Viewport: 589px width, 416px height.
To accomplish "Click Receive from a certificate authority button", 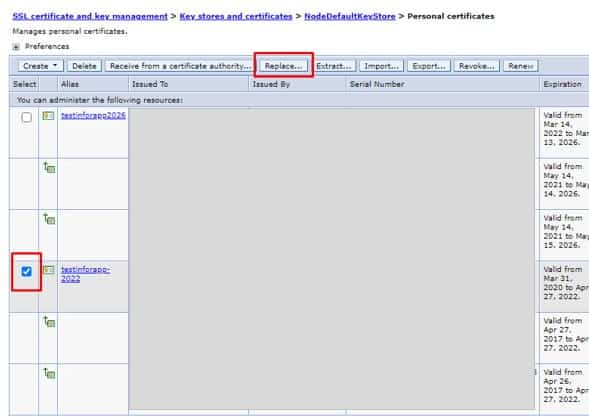I will 179,66.
